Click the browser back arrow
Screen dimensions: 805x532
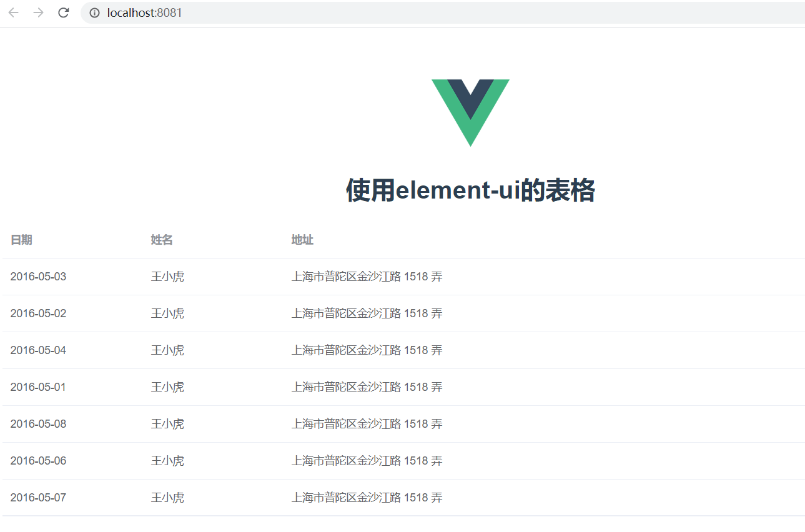pos(13,12)
